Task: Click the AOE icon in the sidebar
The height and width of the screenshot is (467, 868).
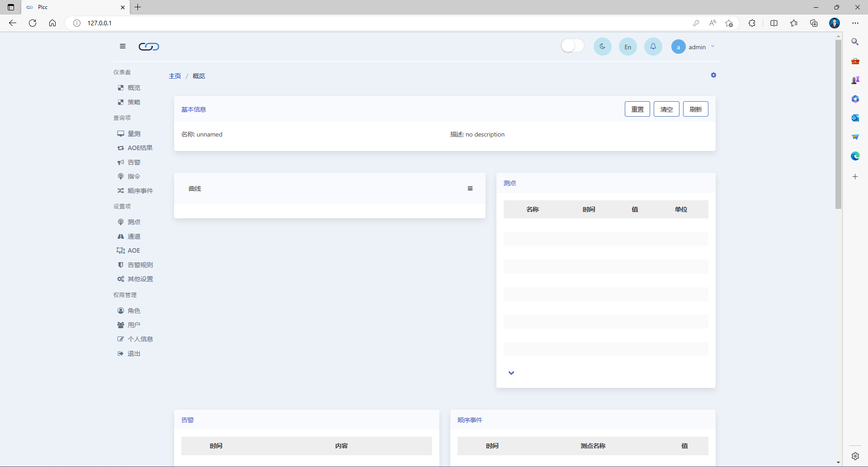Action: click(121, 250)
